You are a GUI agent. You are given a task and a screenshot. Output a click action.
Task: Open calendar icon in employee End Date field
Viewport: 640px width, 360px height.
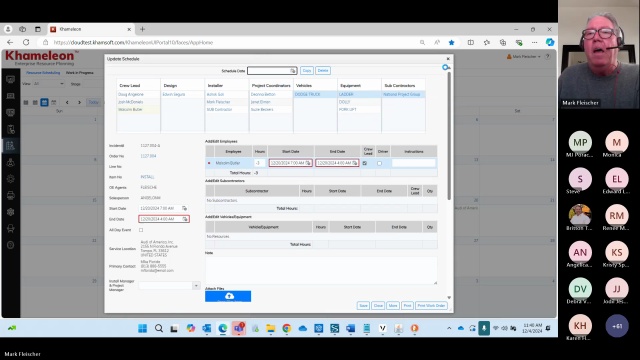coord(355,163)
